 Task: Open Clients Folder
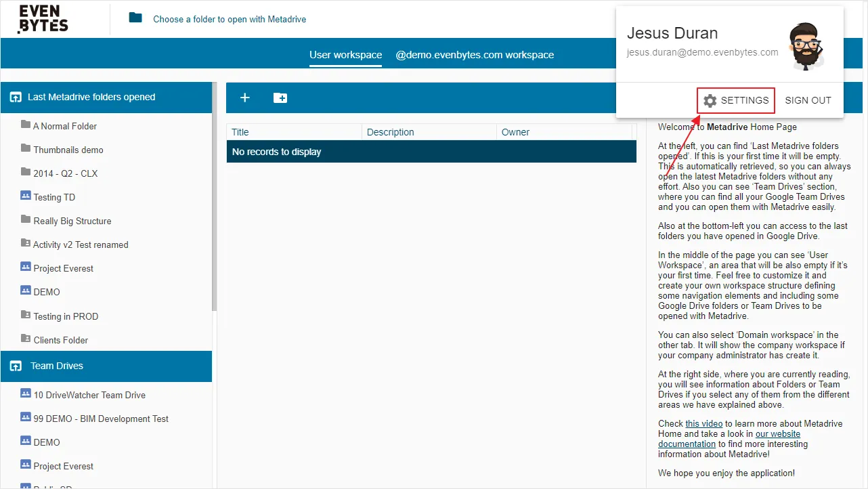pyautogui.click(x=61, y=340)
